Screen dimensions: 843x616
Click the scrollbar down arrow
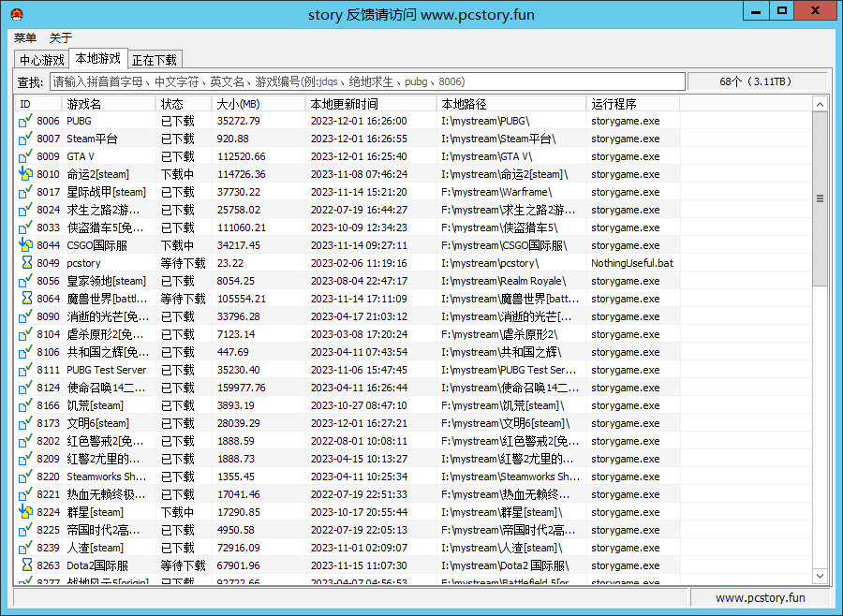pos(820,576)
